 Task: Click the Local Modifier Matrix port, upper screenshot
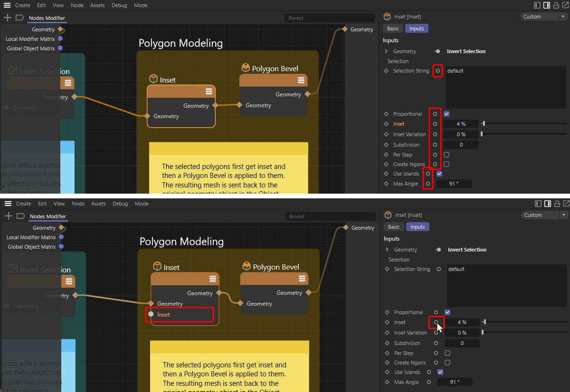click(60, 39)
